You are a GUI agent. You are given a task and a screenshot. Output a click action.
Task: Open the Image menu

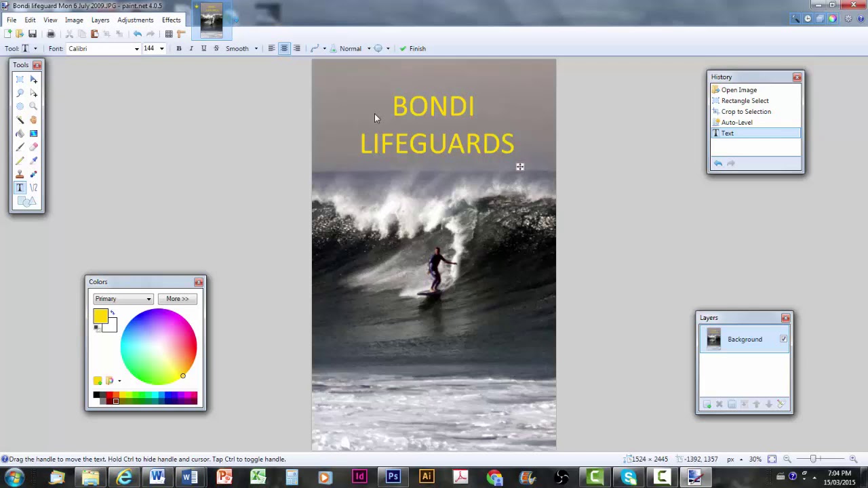[x=74, y=20]
